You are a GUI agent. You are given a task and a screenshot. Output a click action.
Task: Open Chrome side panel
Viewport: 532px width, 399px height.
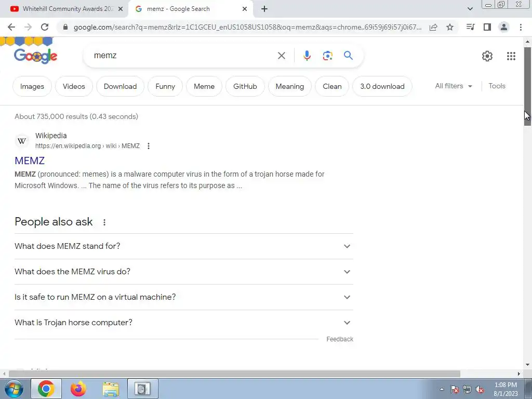[x=487, y=27]
